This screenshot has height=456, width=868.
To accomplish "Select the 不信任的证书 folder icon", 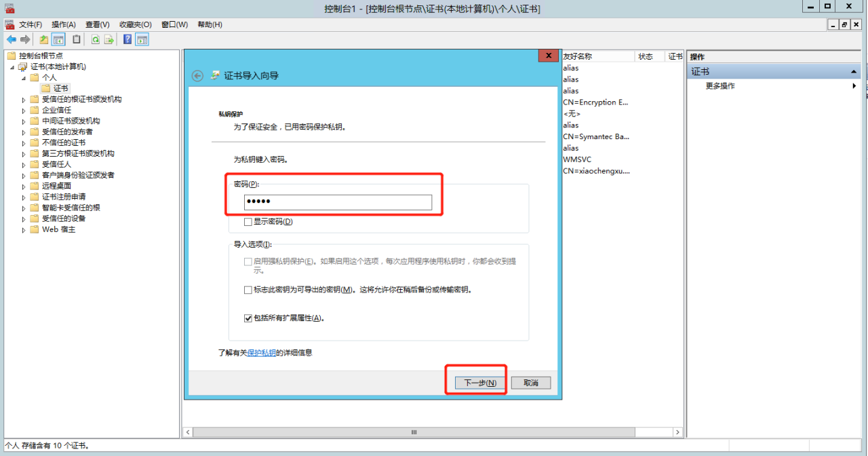I will tap(35, 142).
